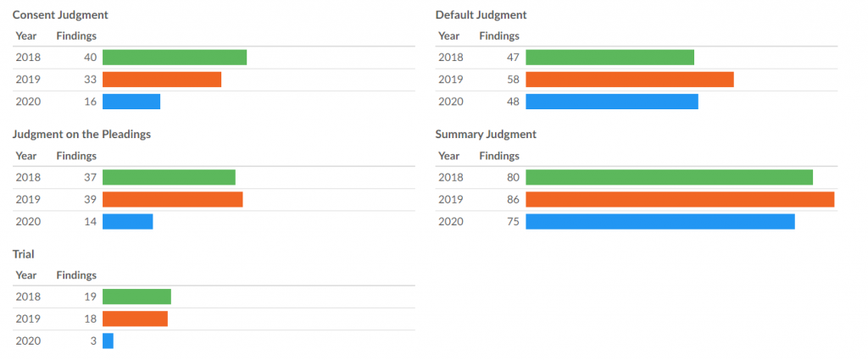Click the Trial section heading
This screenshot has height=360, width=868.
point(23,254)
